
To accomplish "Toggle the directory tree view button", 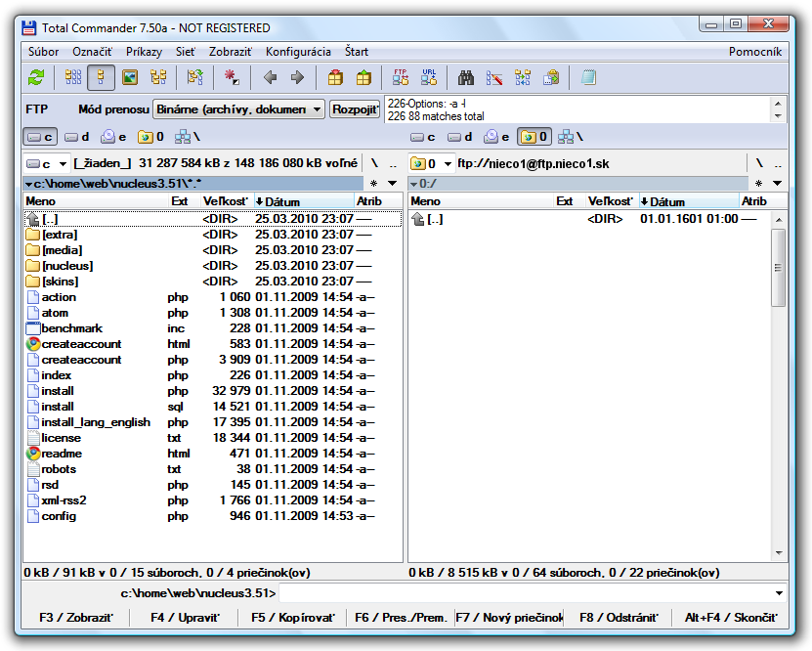I will tap(158, 77).
